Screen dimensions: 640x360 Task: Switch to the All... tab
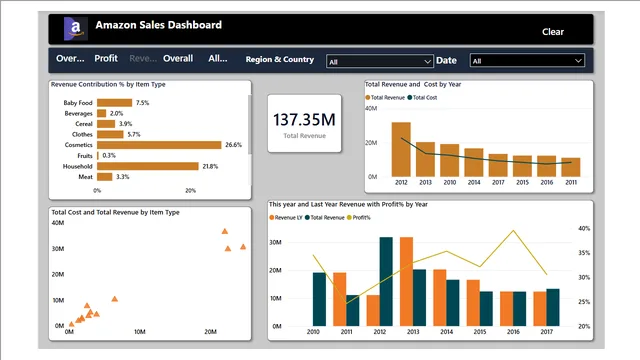click(x=218, y=58)
